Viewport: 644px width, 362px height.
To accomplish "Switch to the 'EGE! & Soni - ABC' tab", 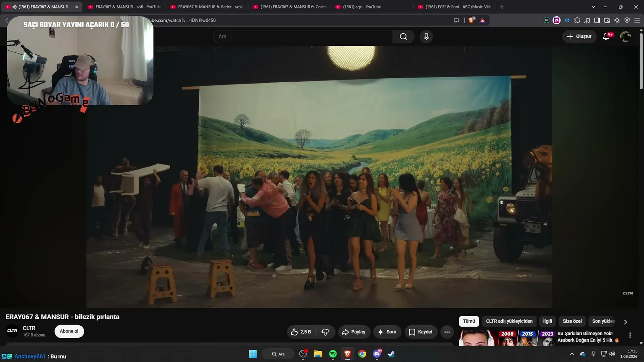I will (454, 7).
